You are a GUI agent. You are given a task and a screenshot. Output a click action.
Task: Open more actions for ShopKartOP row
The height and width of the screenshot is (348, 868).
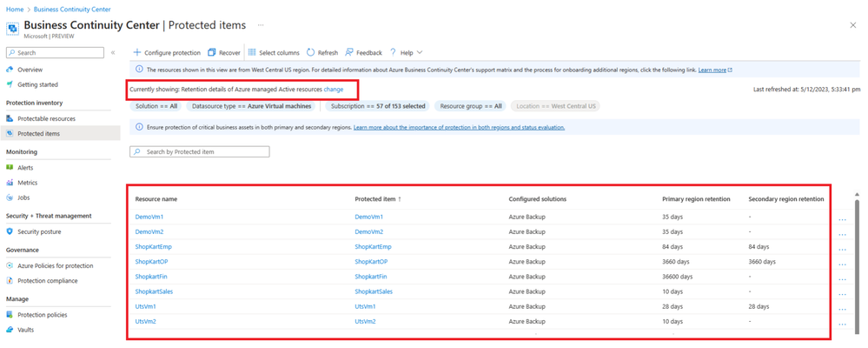(843, 264)
